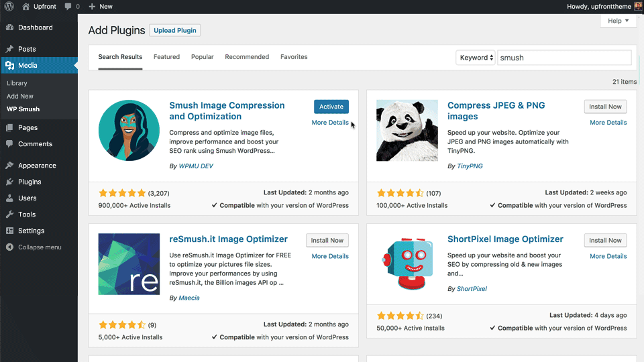Click the plugin search field containing smush
The width and height of the screenshot is (644, 362).
point(563,58)
